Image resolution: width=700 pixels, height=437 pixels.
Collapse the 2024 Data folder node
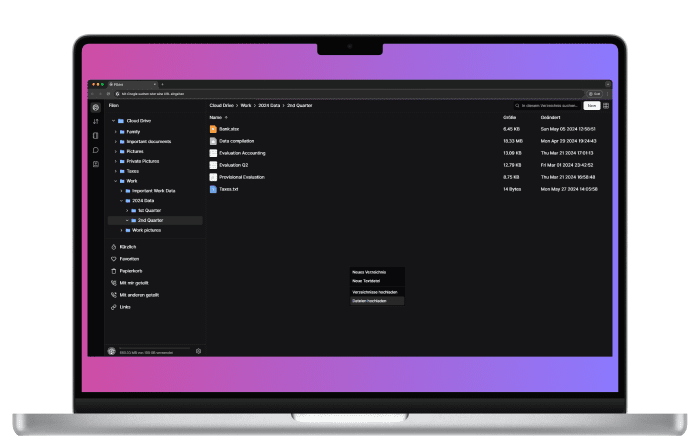click(120, 200)
